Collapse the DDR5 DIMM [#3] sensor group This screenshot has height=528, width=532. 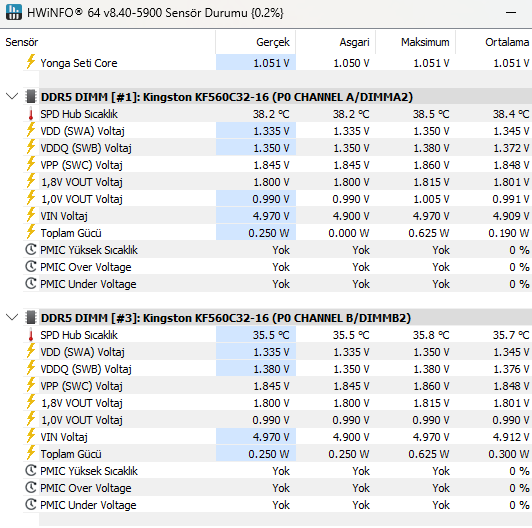pyautogui.click(x=12, y=318)
